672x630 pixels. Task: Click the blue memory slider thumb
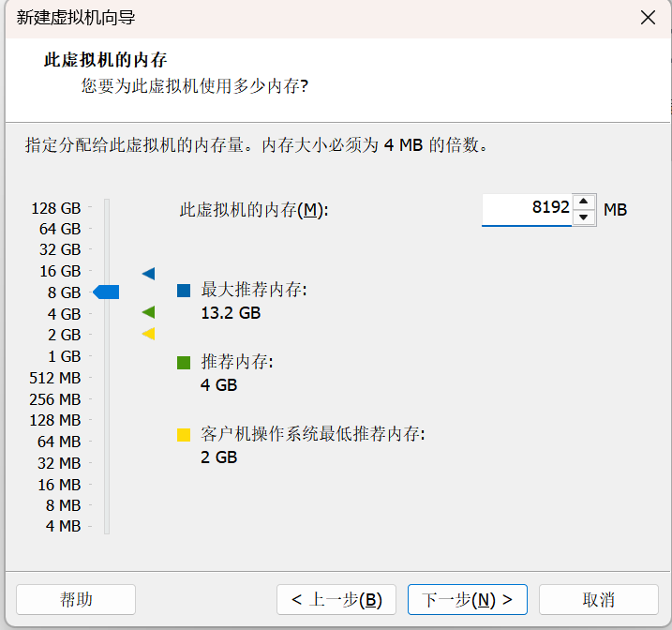point(107,292)
